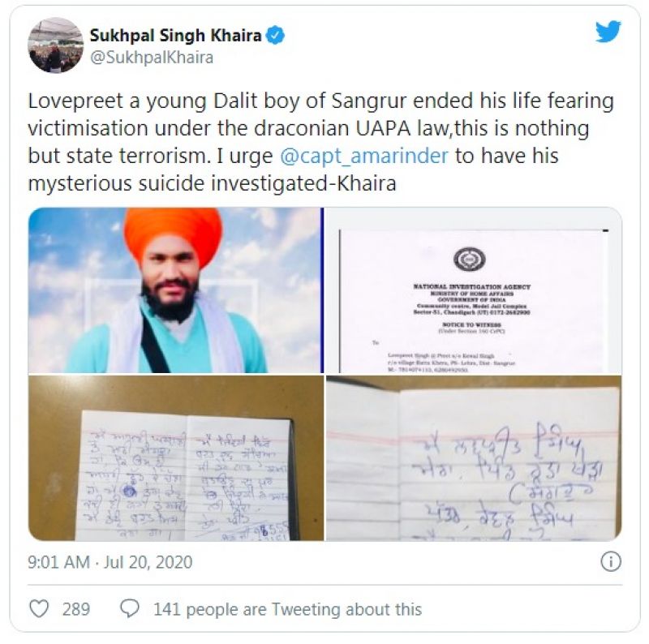Open the close-up handwritten note image
Viewport: 649px width, 644px height.
pyautogui.click(x=474, y=458)
